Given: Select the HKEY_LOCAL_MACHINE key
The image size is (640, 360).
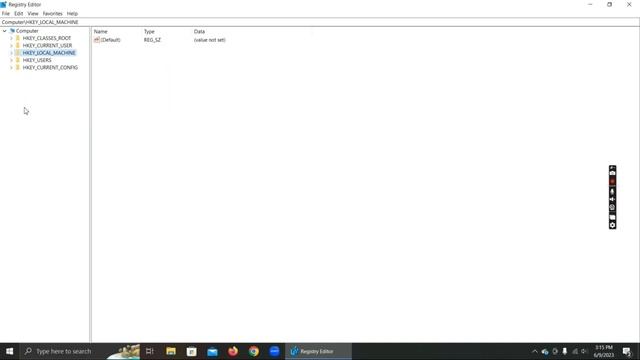Looking at the screenshot, I should point(49,53).
